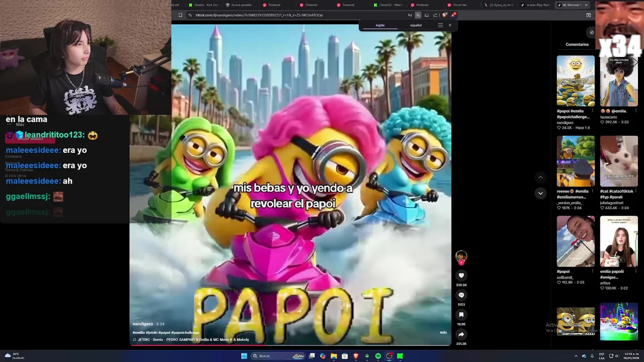The image size is (644, 362).
Task: Click the share page icon in address bar
Action: [435, 15]
